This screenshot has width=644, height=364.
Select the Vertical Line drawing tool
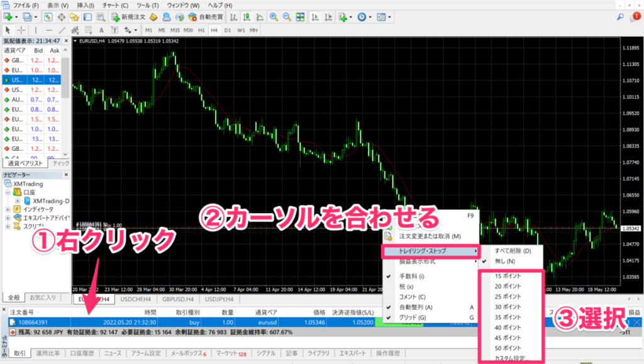click(36, 30)
